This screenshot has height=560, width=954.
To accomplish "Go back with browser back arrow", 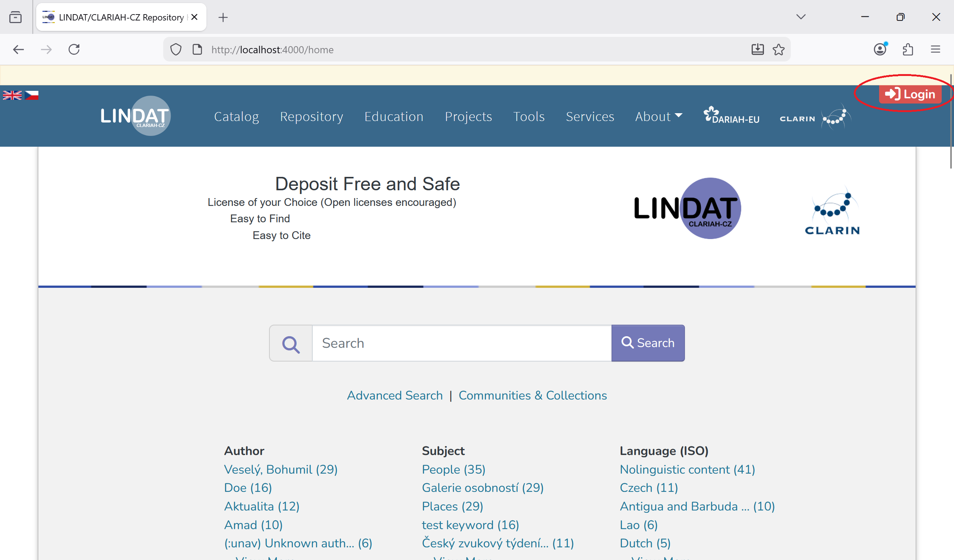I will 18,50.
